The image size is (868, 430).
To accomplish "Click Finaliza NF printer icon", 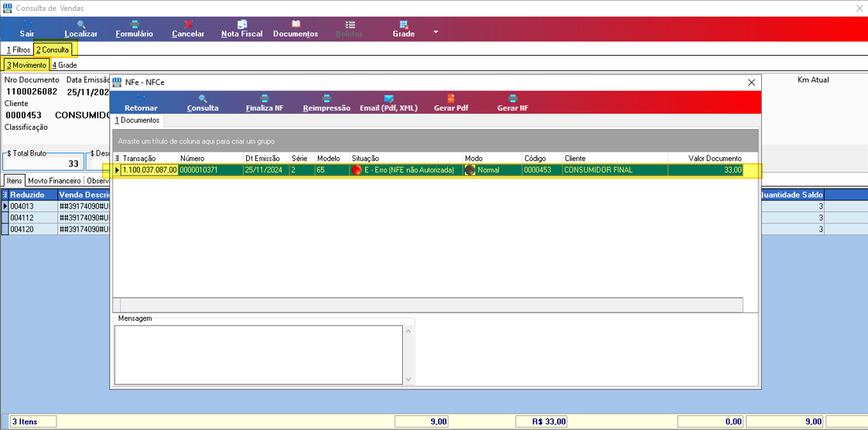I will click(265, 98).
